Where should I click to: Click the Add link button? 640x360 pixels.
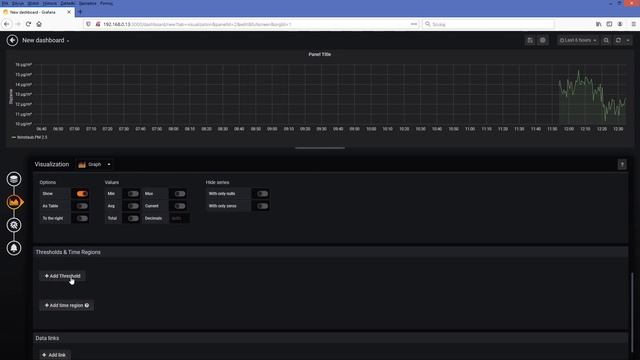55,355
